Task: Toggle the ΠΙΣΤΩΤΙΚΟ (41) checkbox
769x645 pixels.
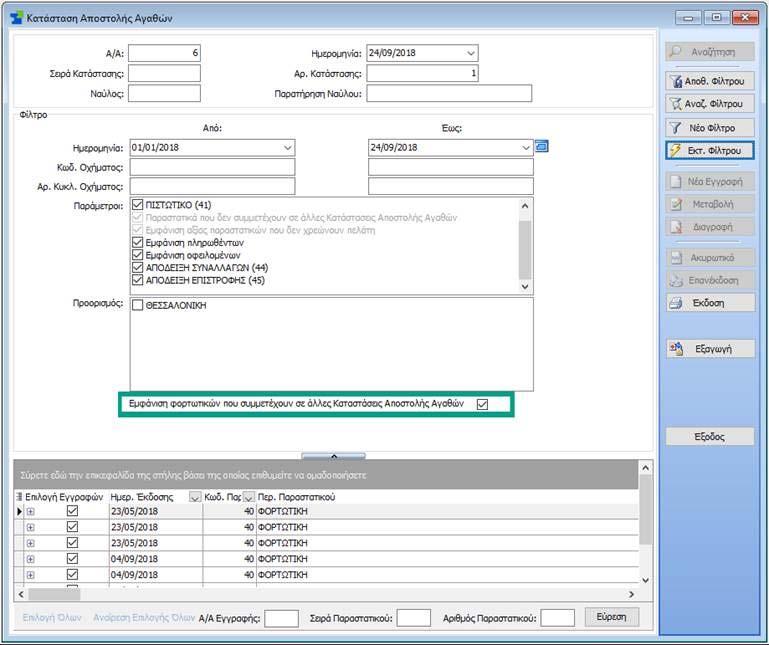Action: (137, 205)
